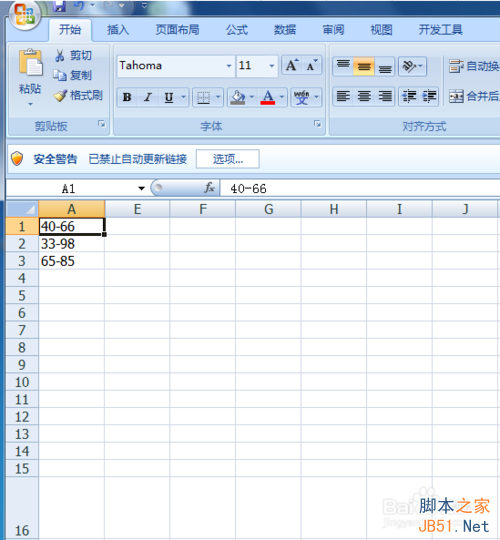Center text horizontally in cell
Viewport: 500px width, 540px height.
pos(364,96)
